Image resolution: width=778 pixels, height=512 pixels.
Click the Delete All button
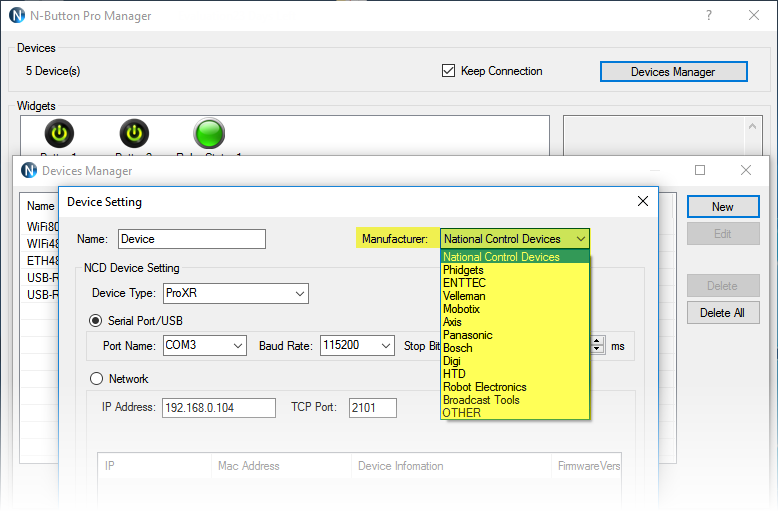(723, 313)
